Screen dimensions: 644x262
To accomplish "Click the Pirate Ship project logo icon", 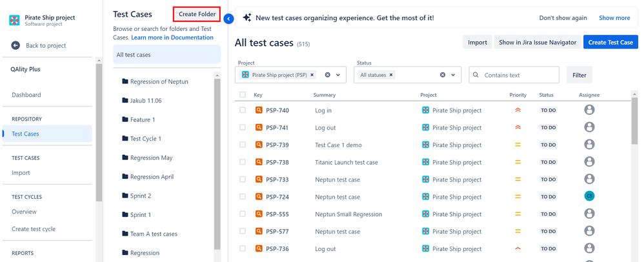I will point(14,20).
